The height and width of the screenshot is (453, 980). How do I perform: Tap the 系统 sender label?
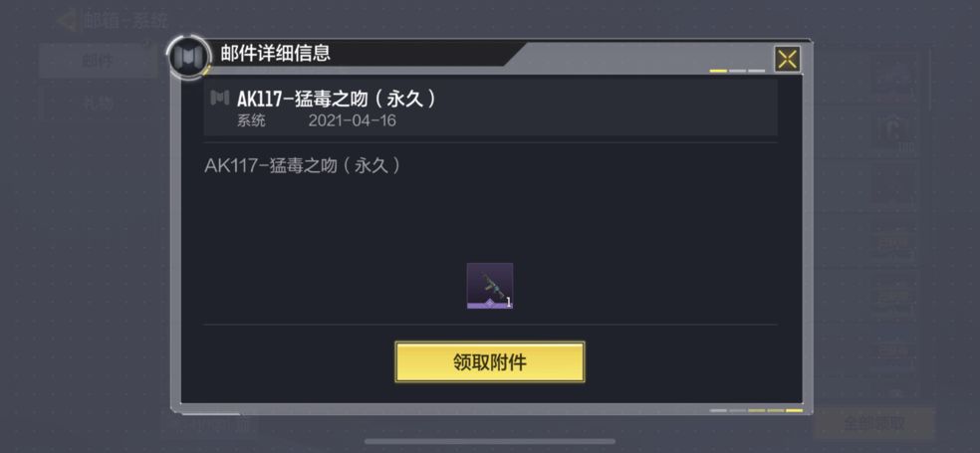pyautogui.click(x=251, y=120)
